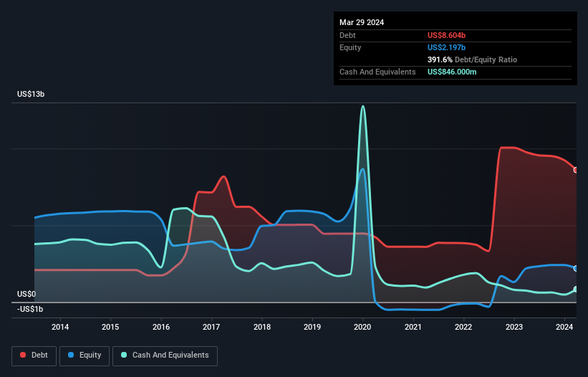Click the 2022 x-axis year label
Viewport: 588px width, 377px height.
tap(463, 327)
